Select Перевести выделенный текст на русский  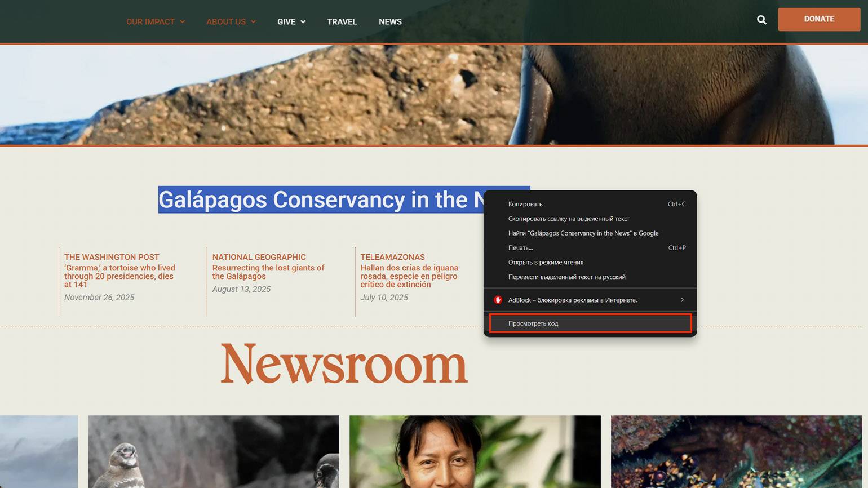point(566,277)
